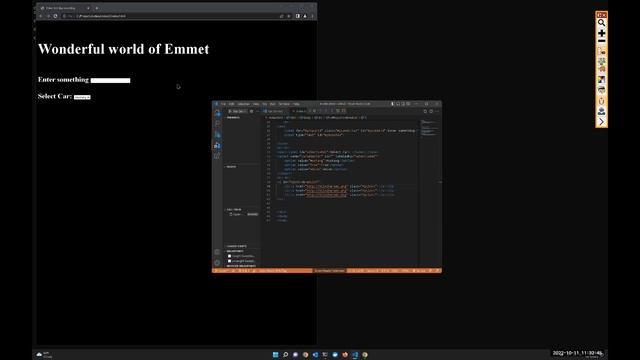Focus the browser address bar

click(176, 16)
